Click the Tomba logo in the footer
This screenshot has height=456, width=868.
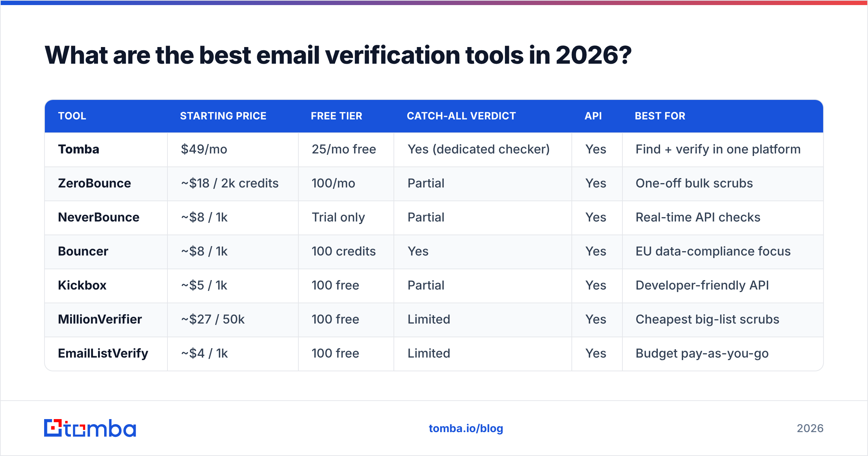tap(90, 428)
